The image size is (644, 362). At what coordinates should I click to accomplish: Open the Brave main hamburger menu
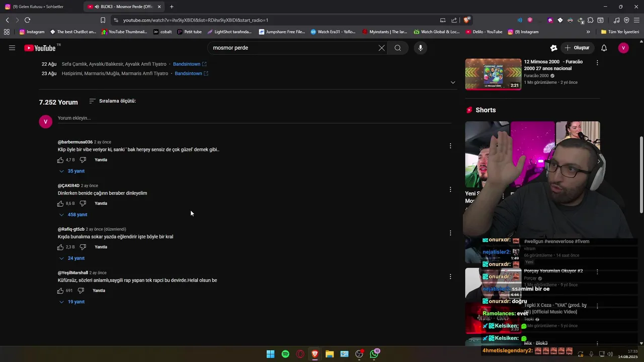637,20
